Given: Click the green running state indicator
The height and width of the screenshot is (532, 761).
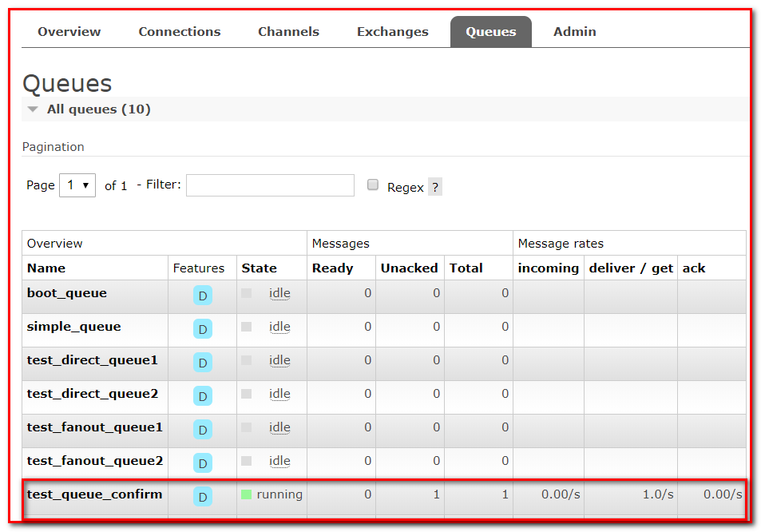Looking at the screenshot, I should click(x=247, y=494).
